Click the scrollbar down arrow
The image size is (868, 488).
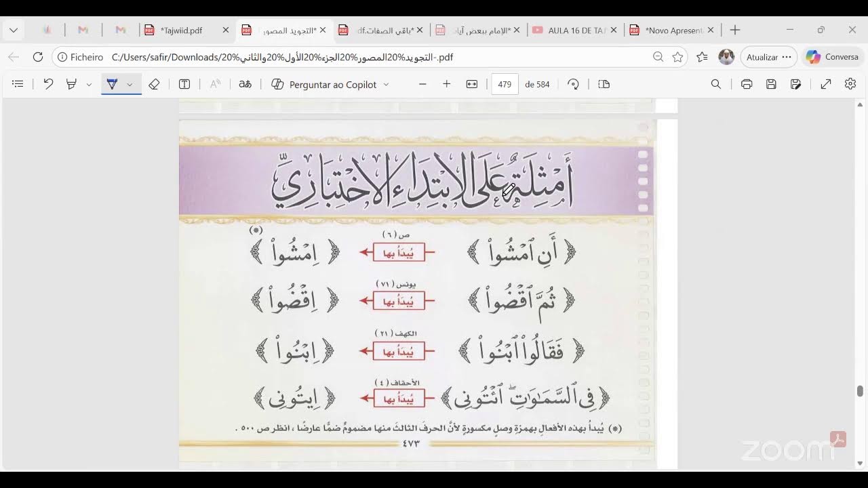860,464
